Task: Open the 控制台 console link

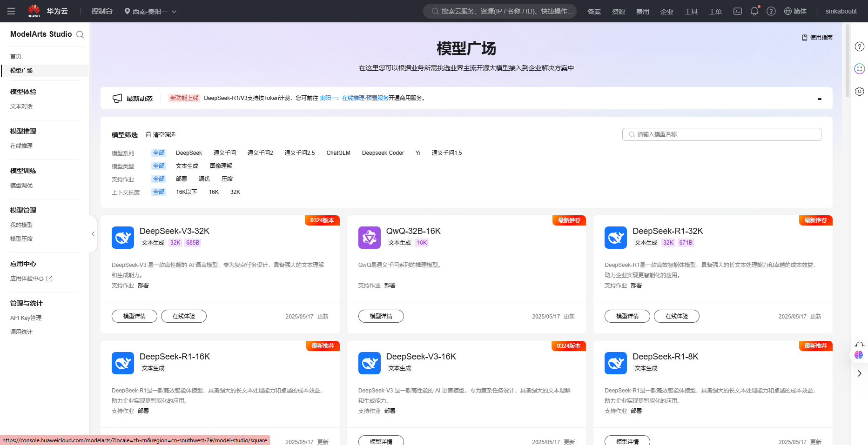Action: [x=102, y=11]
